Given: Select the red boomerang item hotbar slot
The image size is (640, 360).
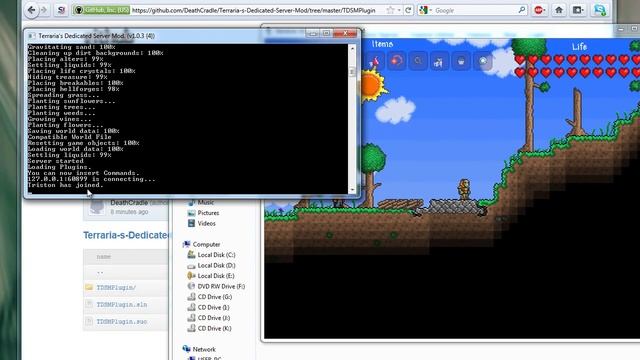Looking at the screenshot, I should (396, 61).
